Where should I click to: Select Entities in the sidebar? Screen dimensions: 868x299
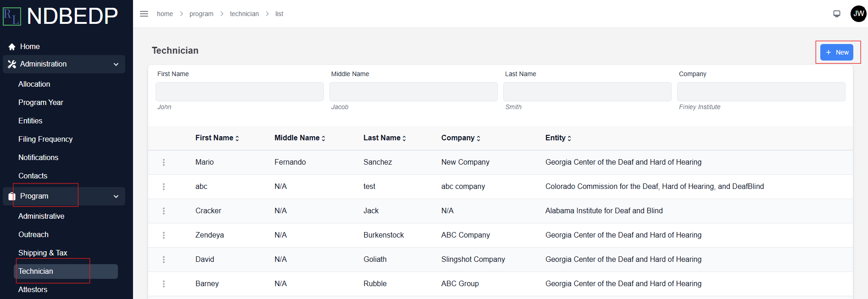[x=30, y=121]
